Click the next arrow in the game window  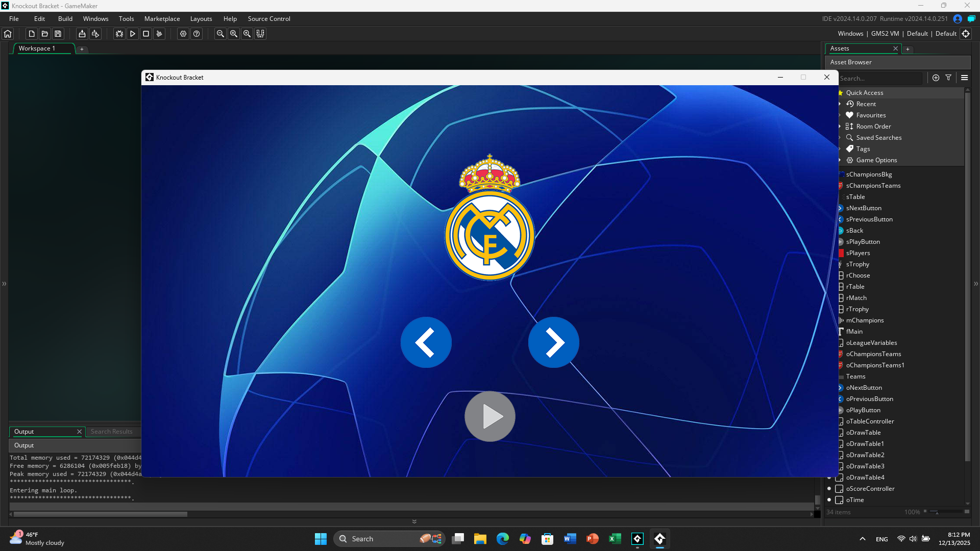pyautogui.click(x=553, y=342)
